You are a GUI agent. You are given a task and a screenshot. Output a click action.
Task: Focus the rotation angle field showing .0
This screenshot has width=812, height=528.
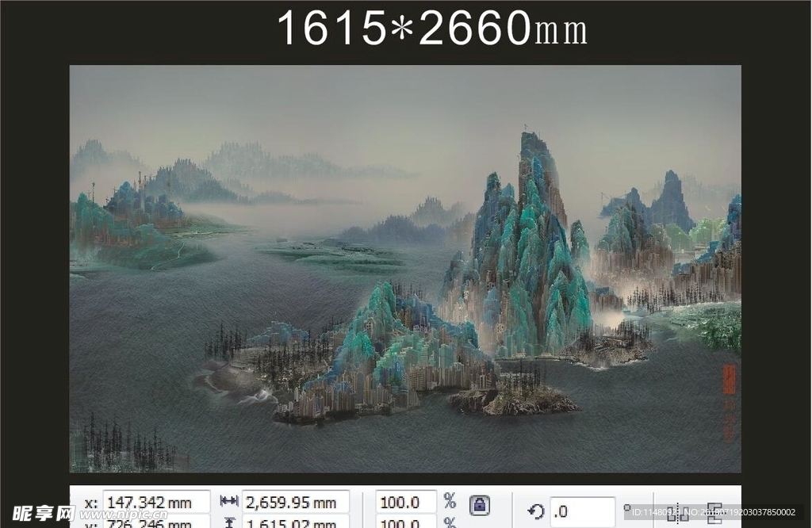pos(581,511)
